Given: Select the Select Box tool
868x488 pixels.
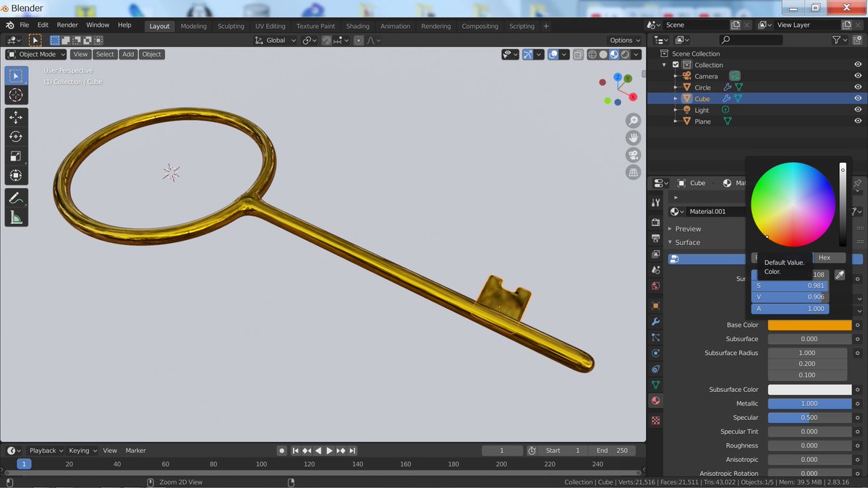Looking at the screenshot, I should 17,76.
